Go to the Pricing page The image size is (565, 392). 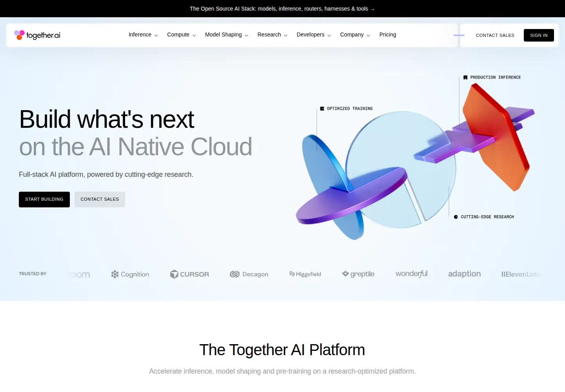click(388, 34)
